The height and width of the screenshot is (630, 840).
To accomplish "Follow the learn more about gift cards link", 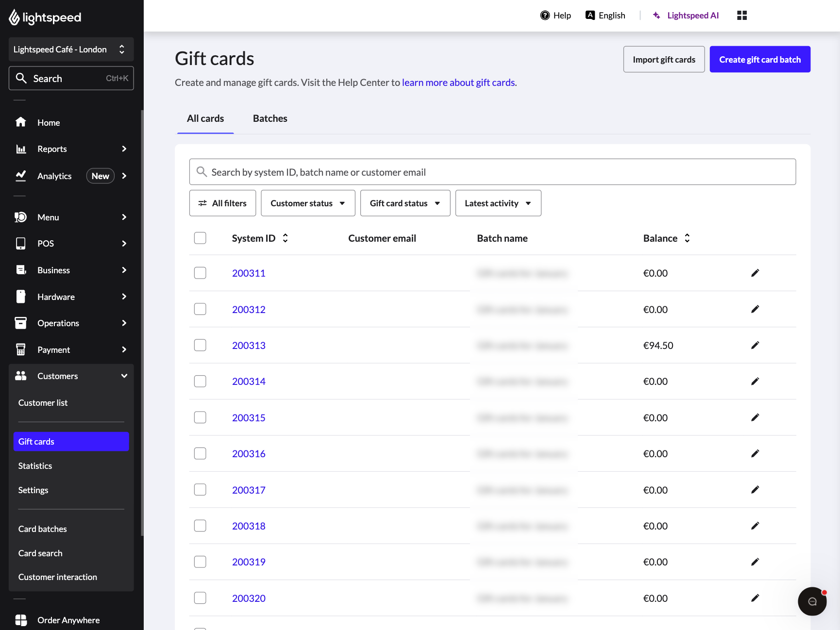I will [458, 83].
